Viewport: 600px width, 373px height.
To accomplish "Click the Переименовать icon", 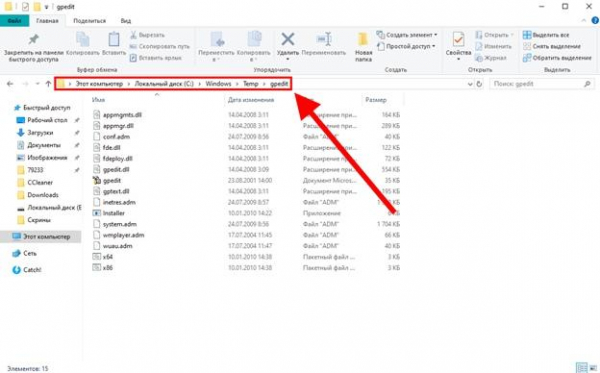I will pos(324,39).
